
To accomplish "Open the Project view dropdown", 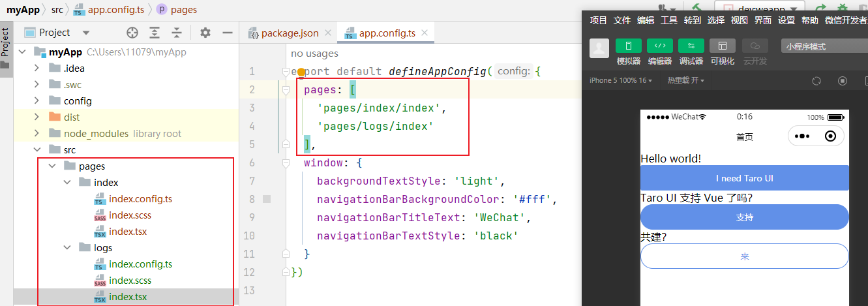I will (x=85, y=33).
